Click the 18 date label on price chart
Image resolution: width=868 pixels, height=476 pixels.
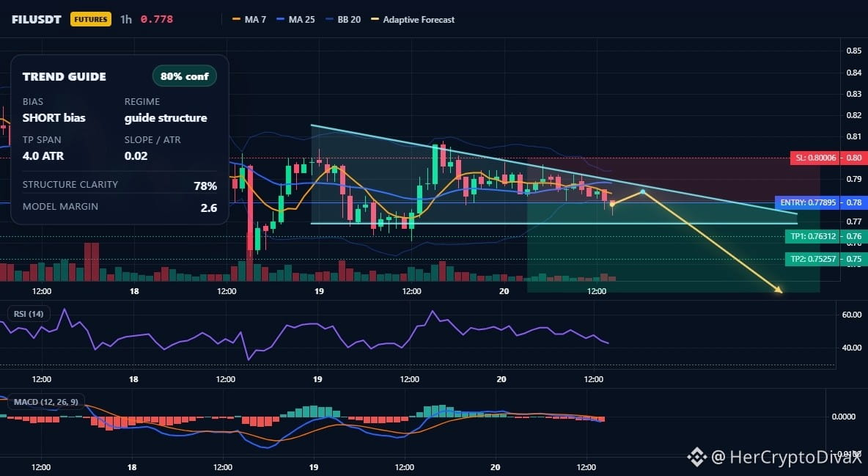pyautogui.click(x=134, y=291)
